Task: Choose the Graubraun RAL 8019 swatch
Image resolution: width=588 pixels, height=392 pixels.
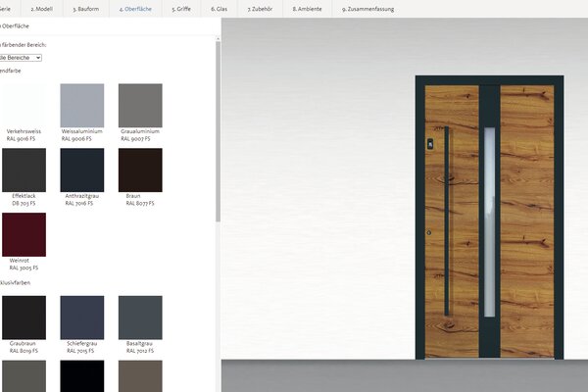Action: point(24,318)
